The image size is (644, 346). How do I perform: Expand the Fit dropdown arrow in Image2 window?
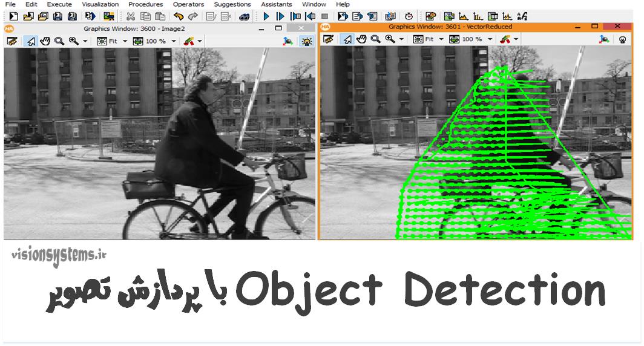point(125,41)
